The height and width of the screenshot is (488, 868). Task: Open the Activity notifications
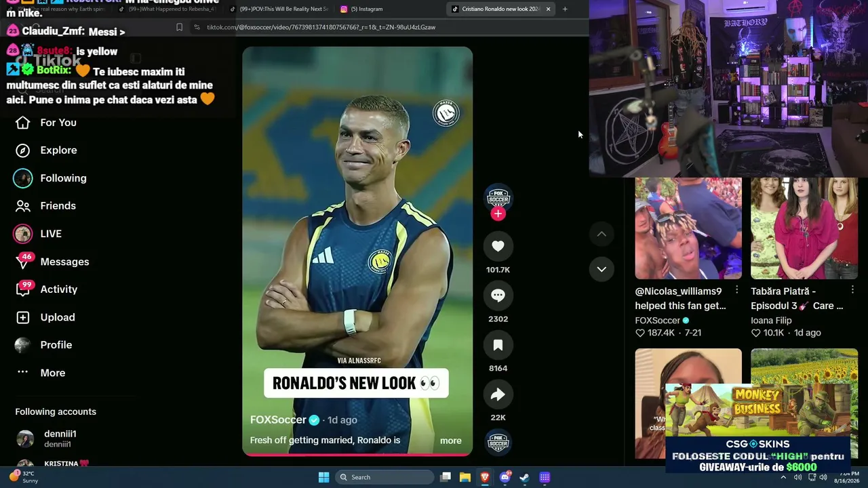coord(46,289)
